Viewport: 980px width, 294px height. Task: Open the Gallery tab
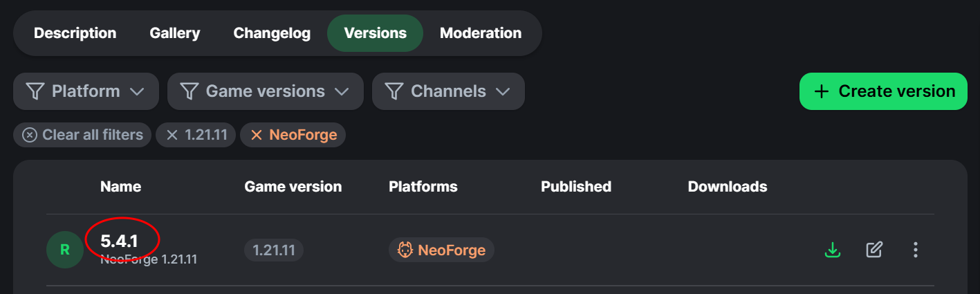pyautogui.click(x=175, y=33)
